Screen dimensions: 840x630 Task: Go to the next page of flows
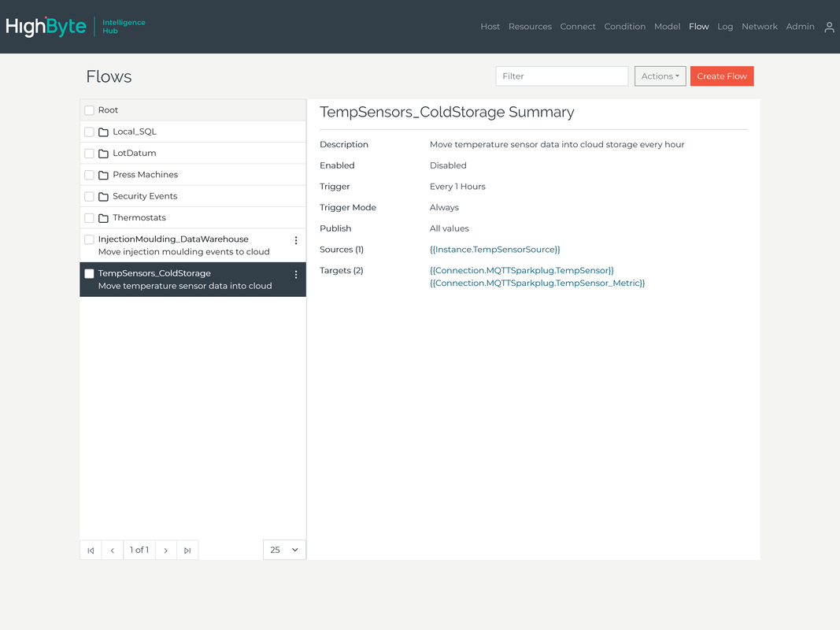[x=165, y=550]
